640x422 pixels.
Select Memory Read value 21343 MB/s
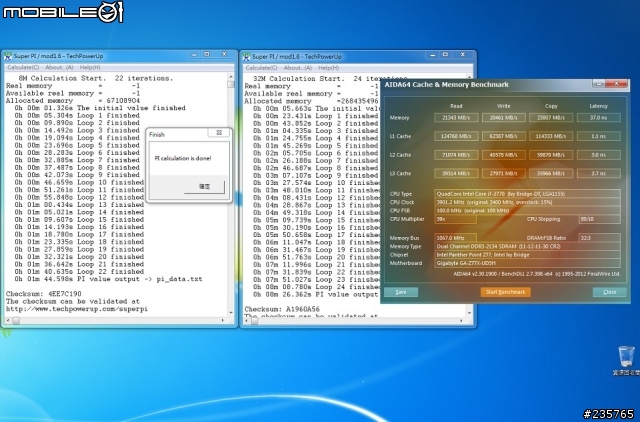[456, 118]
